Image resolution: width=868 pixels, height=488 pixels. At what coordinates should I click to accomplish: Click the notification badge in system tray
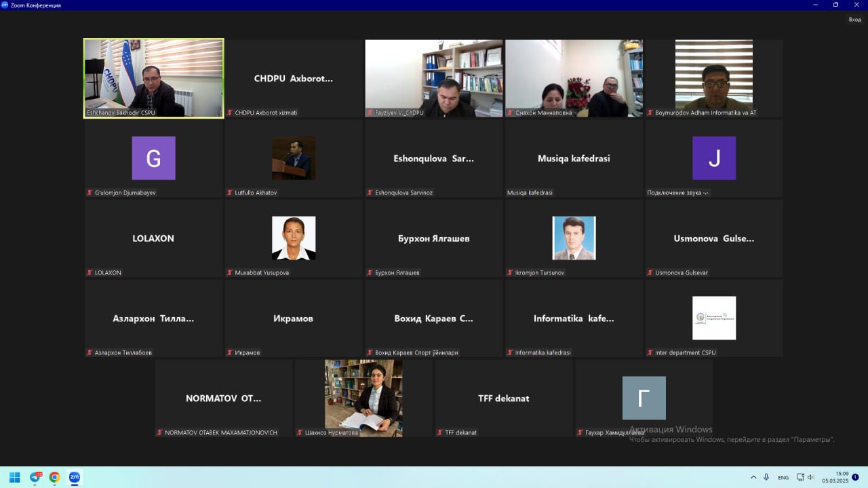[x=855, y=477]
